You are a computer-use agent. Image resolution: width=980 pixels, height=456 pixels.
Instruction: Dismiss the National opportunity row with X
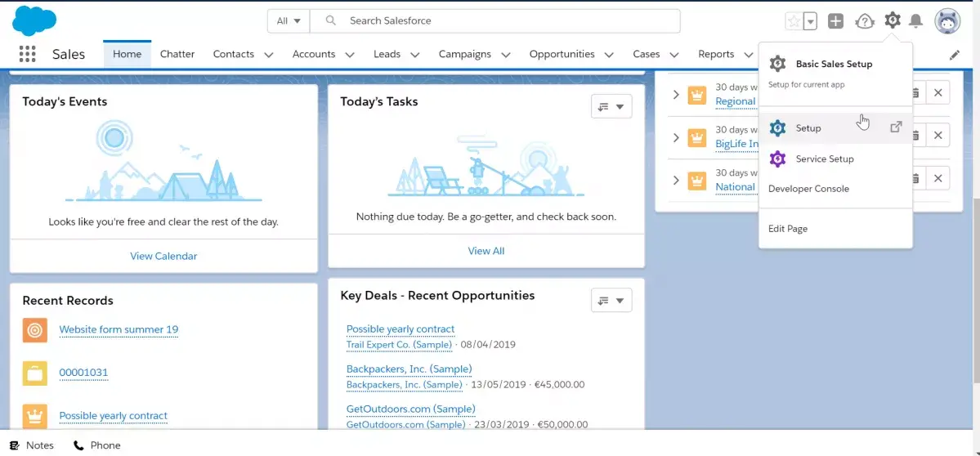tap(938, 178)
